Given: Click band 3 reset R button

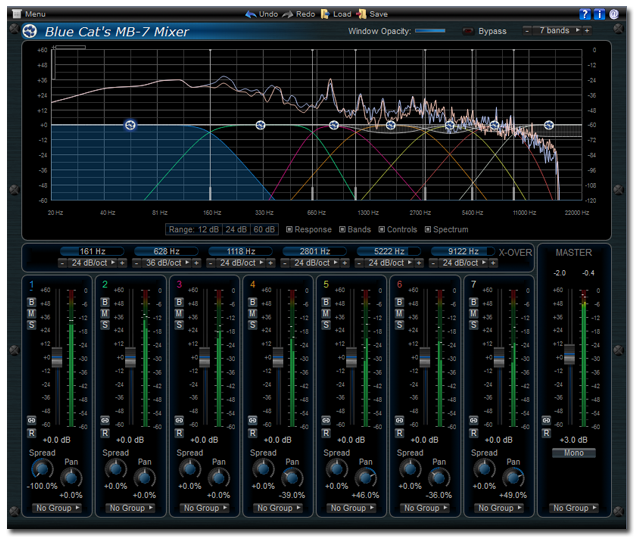Looking at the screenshot, I should click(179, 433).
